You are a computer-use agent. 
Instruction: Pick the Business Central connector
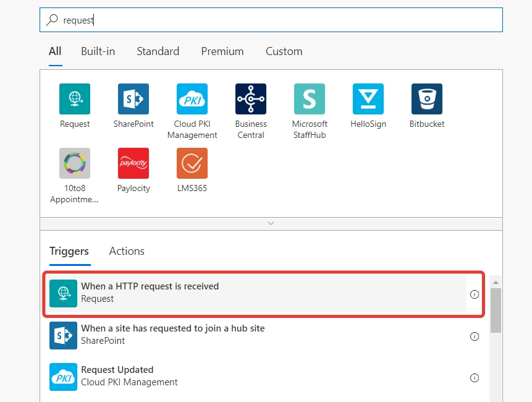251,99
